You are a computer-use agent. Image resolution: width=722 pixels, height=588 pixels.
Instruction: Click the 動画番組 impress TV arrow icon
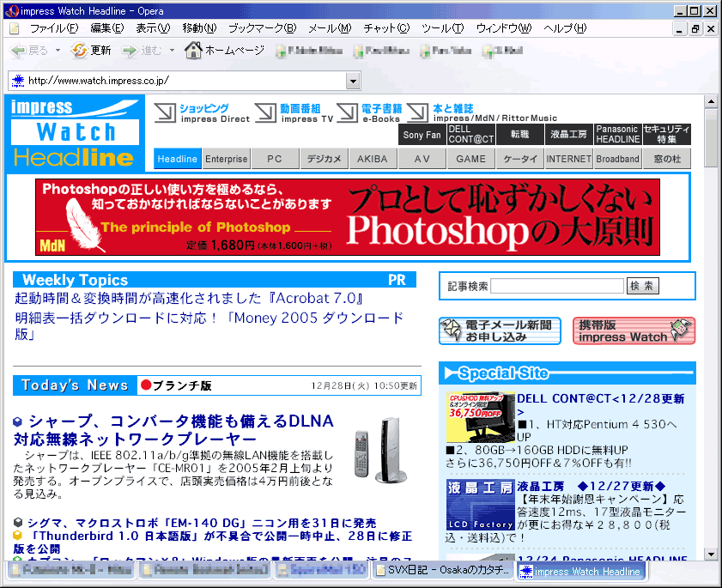(266, 113)
